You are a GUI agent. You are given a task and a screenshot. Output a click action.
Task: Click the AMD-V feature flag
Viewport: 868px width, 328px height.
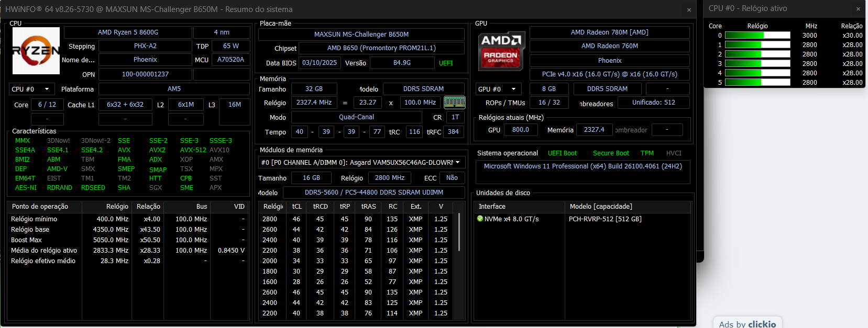(x=57, y=169)
